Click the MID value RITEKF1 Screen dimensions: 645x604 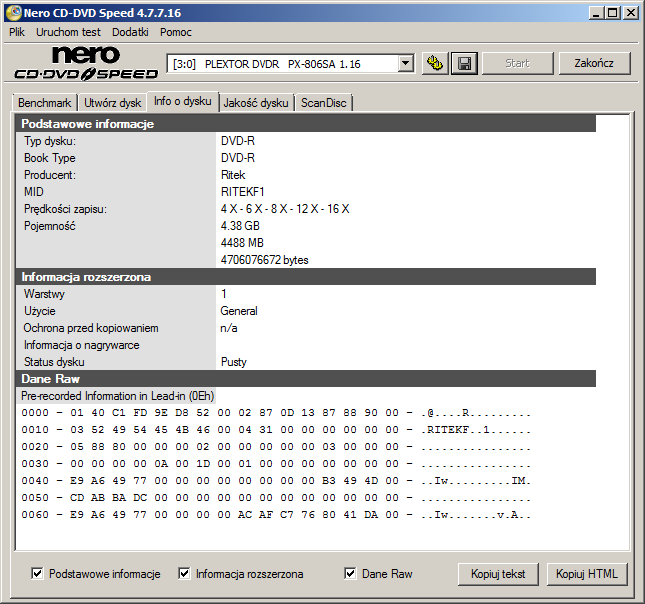pyautogui.click(x=242, y=192)
